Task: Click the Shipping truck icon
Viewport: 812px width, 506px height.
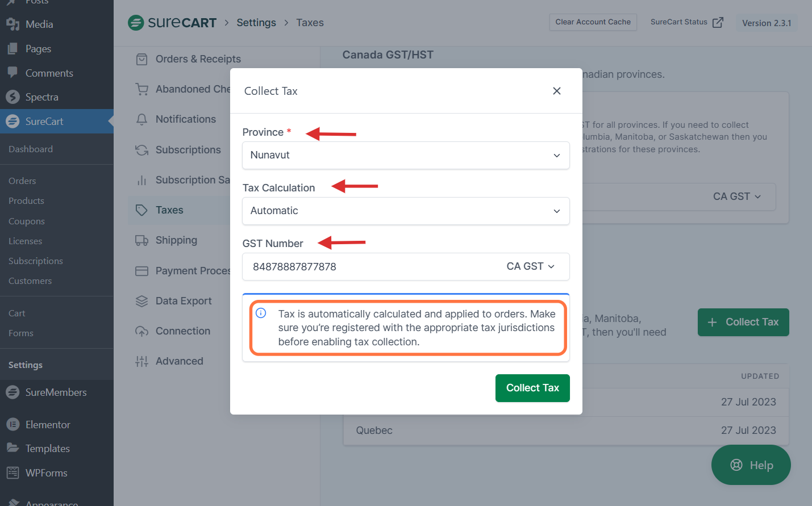Action: click(141, 240)
